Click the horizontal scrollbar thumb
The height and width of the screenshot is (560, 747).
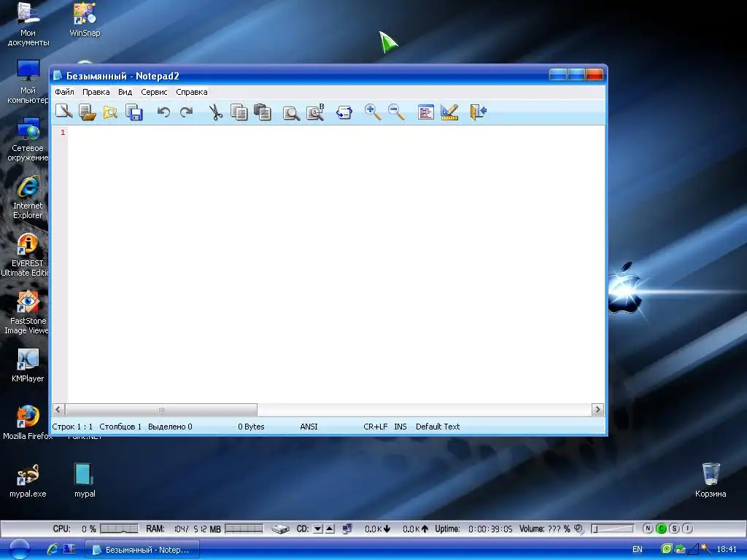(x=161, y=410)
